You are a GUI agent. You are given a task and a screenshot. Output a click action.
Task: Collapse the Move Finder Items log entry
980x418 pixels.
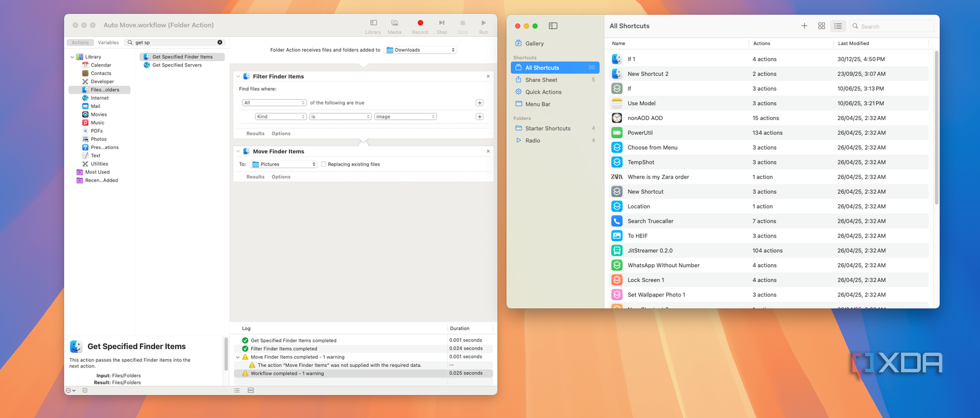(x=238, y=357)
